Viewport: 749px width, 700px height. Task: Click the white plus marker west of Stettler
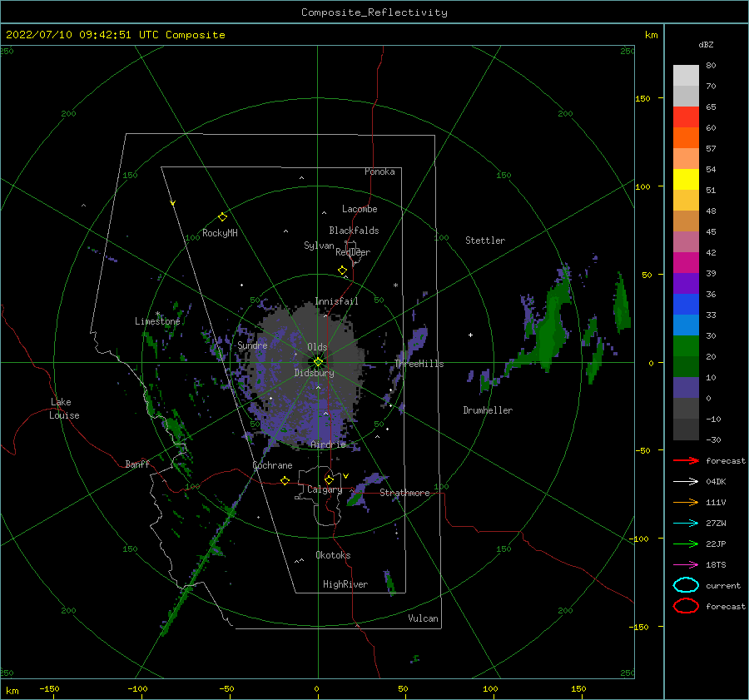coord(470,335)
